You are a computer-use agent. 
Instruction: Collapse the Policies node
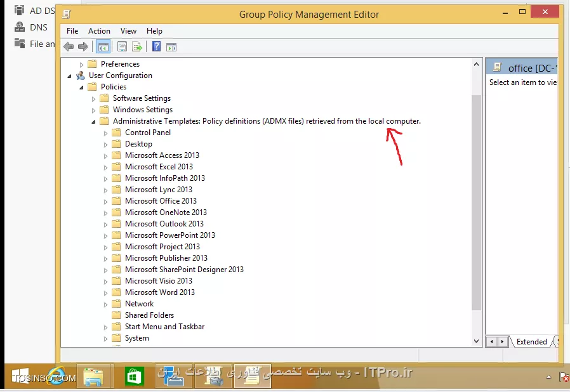coord(81,88)
